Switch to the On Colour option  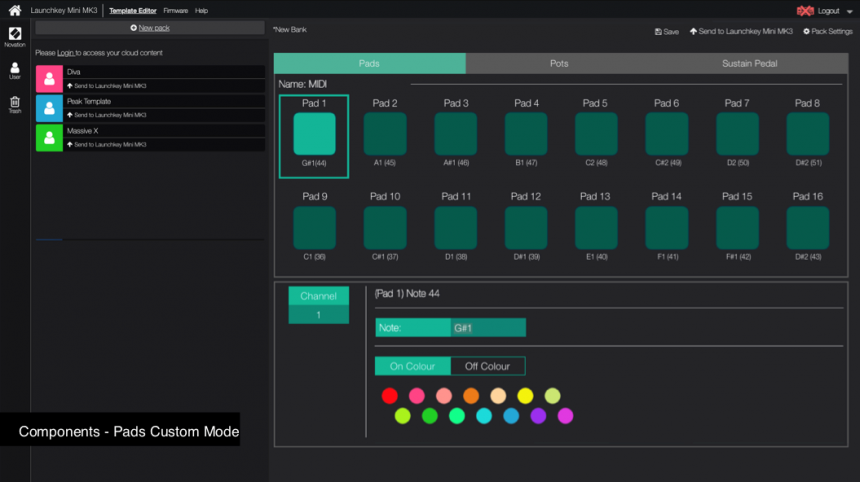[x=412, y=366]
